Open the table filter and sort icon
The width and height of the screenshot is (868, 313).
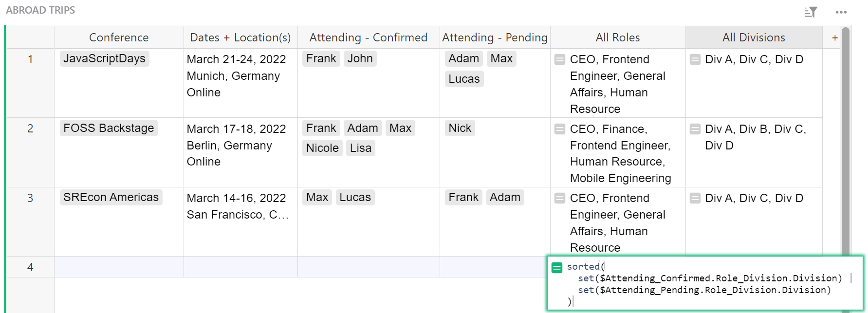click(811, 12)
